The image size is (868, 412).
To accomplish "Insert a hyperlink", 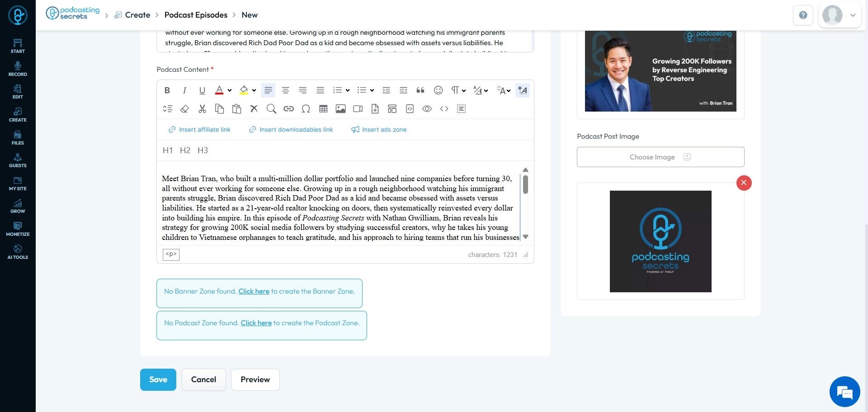I will (288, 109).
